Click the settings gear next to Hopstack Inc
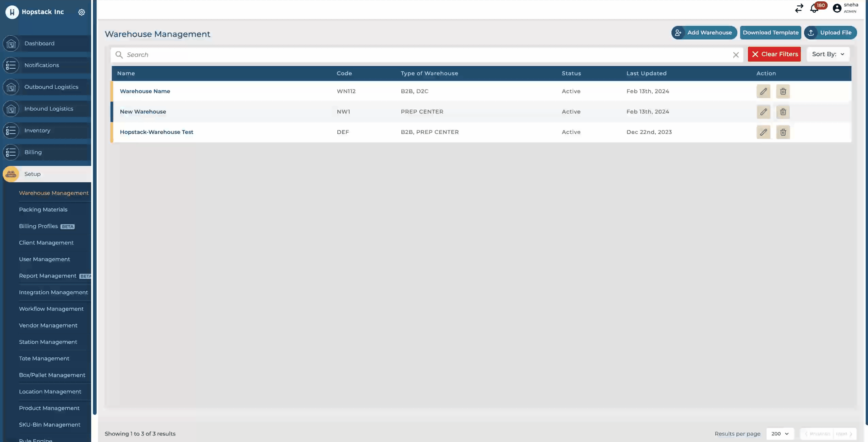 pyautogui.click(x=81, y=12)
